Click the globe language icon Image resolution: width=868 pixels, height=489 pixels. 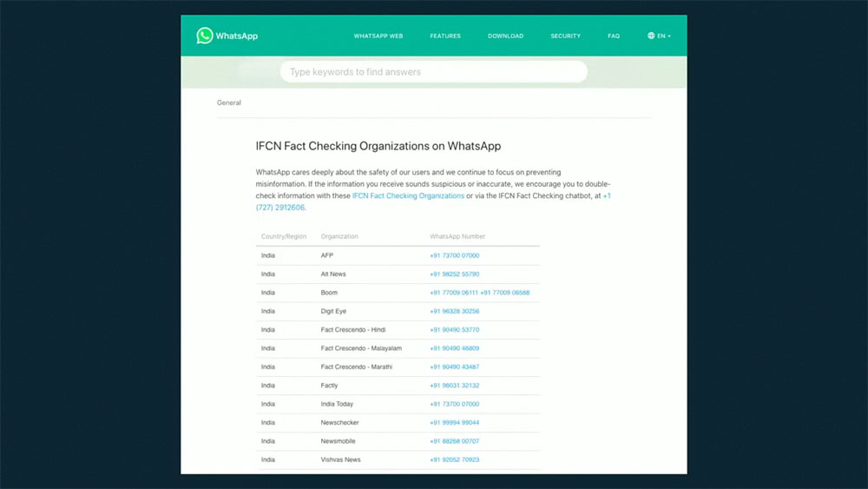pos(651,36)
